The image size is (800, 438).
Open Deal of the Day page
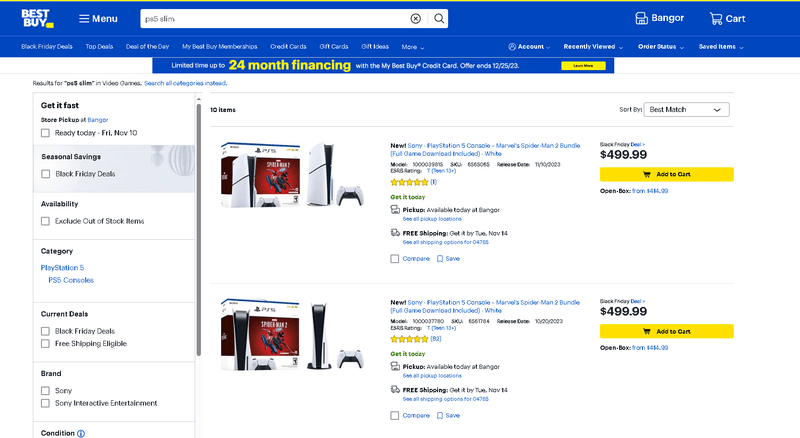pos(147,47)
